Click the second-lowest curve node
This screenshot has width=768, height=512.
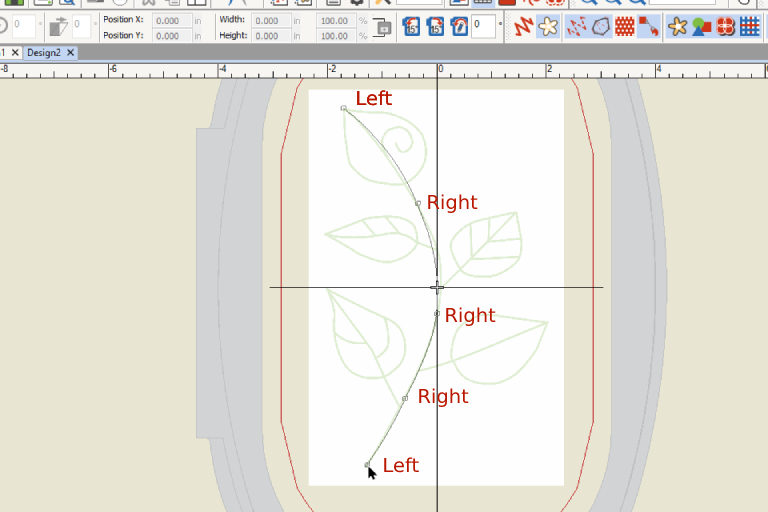pos(405,399)
